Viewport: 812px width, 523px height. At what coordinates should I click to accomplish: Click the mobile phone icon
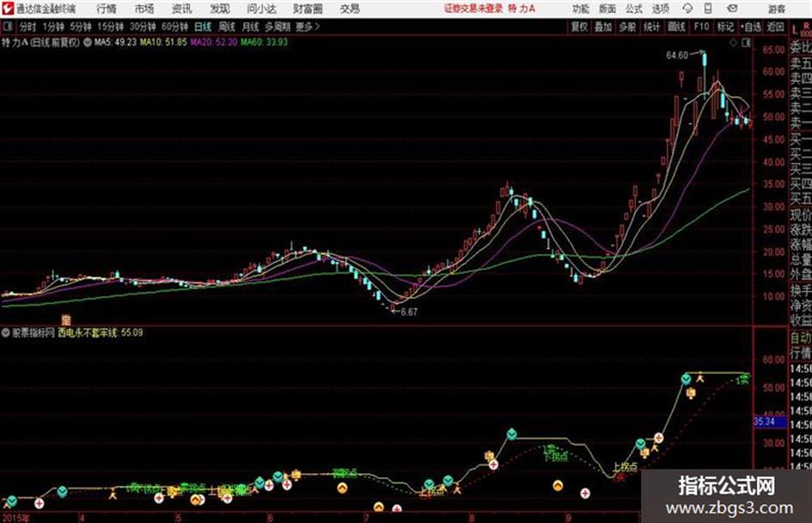click(x=708, y=9)
